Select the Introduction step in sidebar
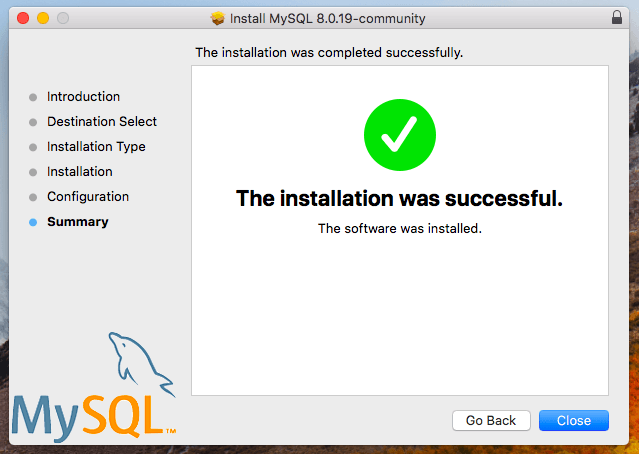Viewport: 639px width, 454px height. [x=83, y=97]
